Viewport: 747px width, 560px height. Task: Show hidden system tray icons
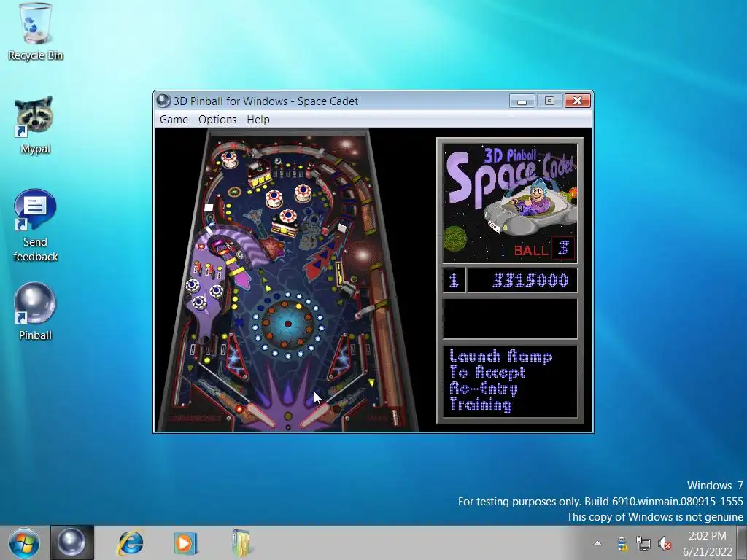click(x=597, y=542)
